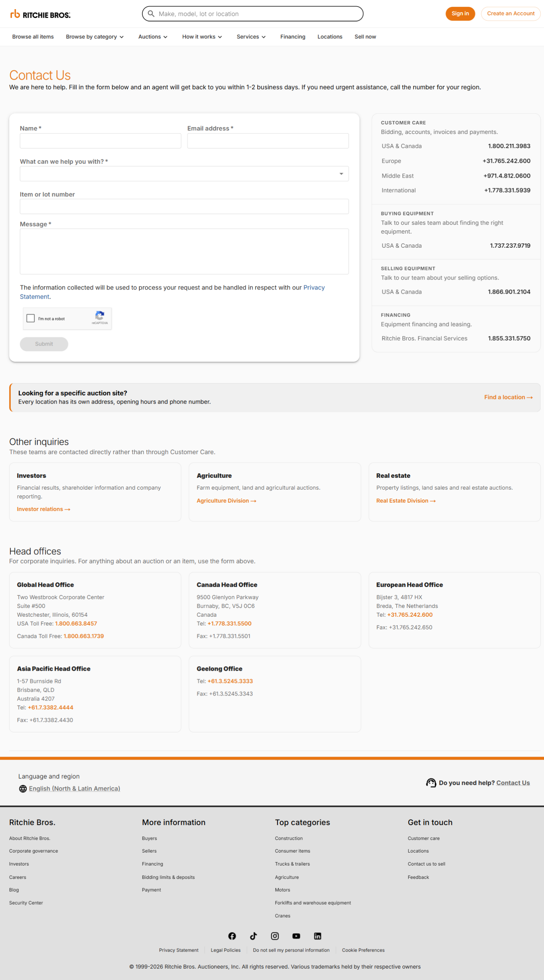
Task: Open the Facebook social icon
Action: pos(232,936)
